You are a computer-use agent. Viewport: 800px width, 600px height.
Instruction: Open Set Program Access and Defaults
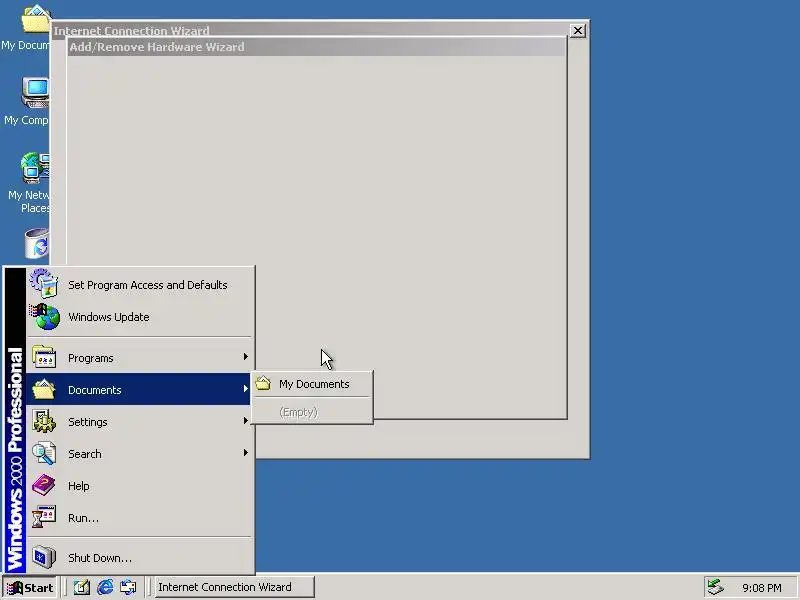coord(138,285)
